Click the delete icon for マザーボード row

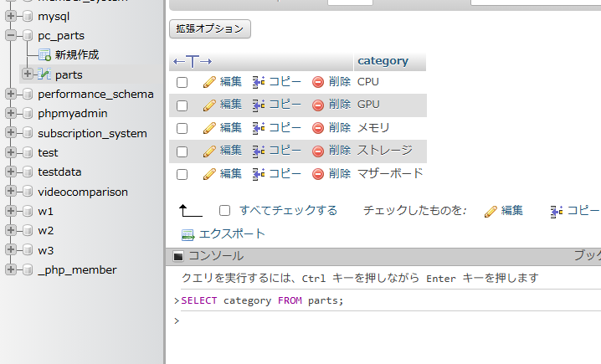point(318,174)
